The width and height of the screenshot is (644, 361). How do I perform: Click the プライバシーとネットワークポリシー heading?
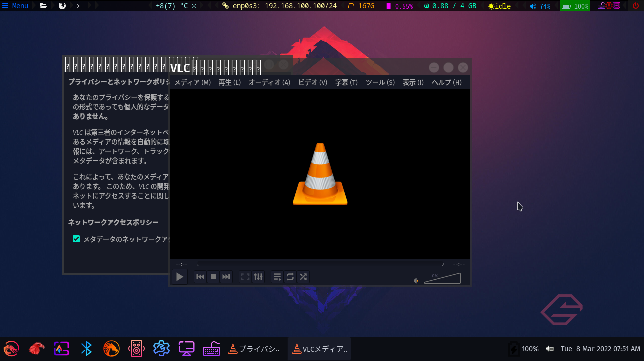point(119,81)
